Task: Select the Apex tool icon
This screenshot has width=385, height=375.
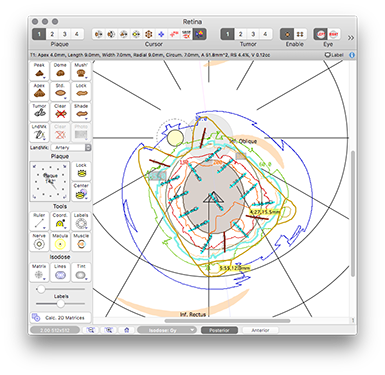Action: pyautogui.click(x=39, y=91)
